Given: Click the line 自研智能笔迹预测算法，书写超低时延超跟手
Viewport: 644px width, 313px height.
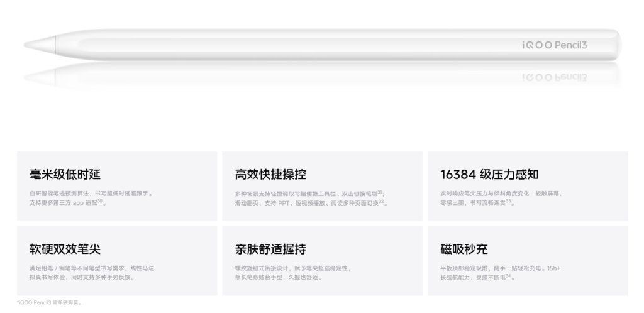Looking at the screenshot, I should (x=91, y=194).
